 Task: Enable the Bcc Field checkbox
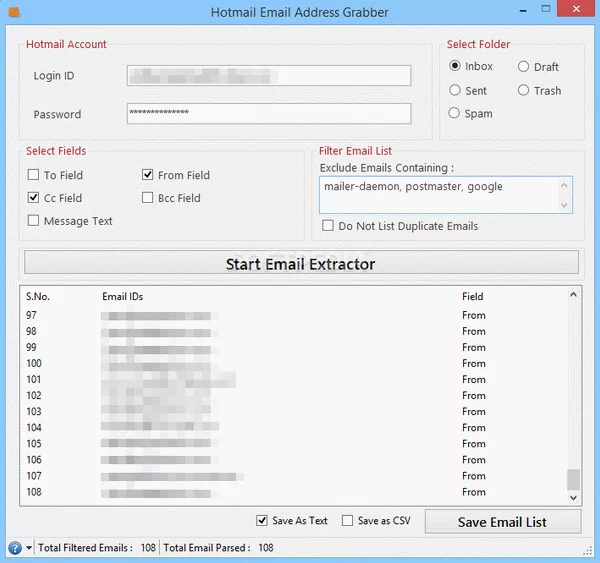148,198
